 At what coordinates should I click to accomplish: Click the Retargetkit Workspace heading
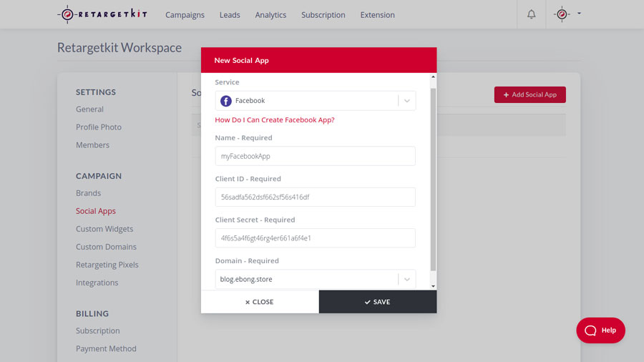[119, 48]
